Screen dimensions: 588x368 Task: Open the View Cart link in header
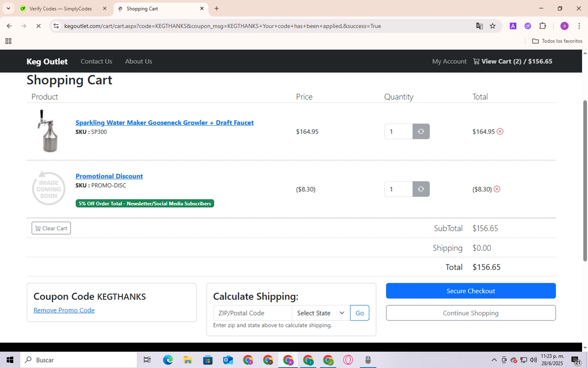[x=513, y=61]
